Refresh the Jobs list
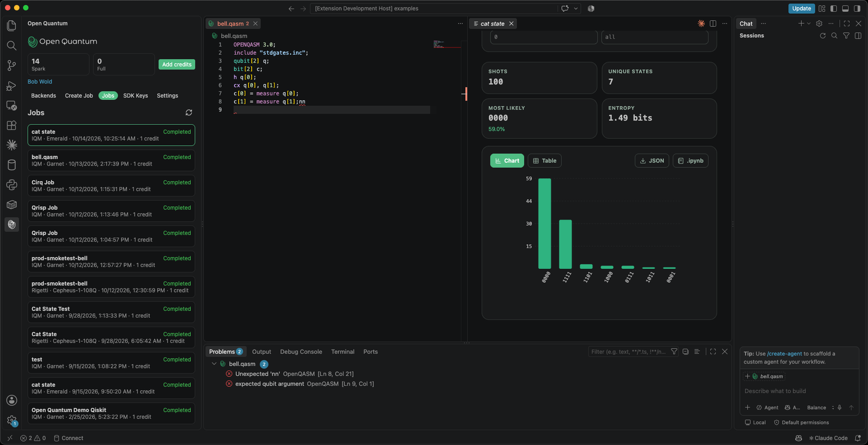Screen dimensions: 868x445 pos(189,112)
